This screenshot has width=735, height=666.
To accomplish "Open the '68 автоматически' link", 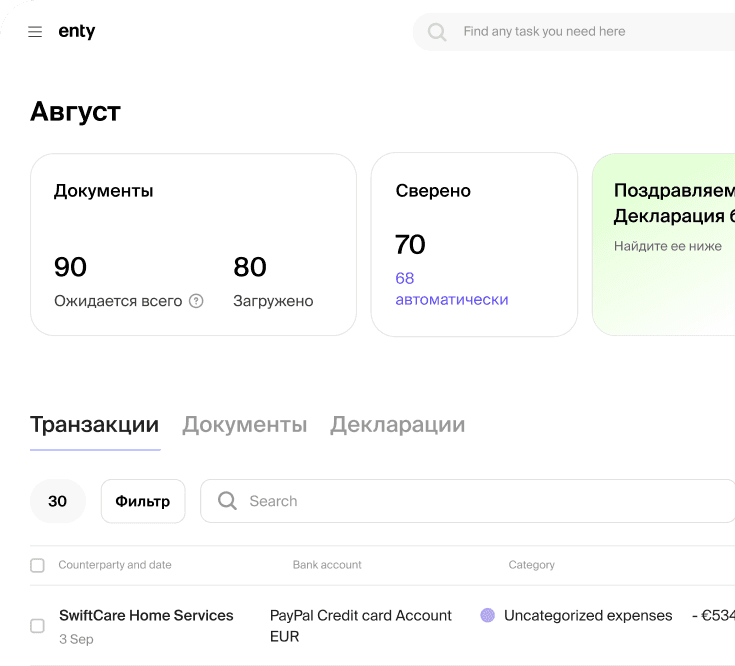I will pyautogui.click(x=451, y=289).
